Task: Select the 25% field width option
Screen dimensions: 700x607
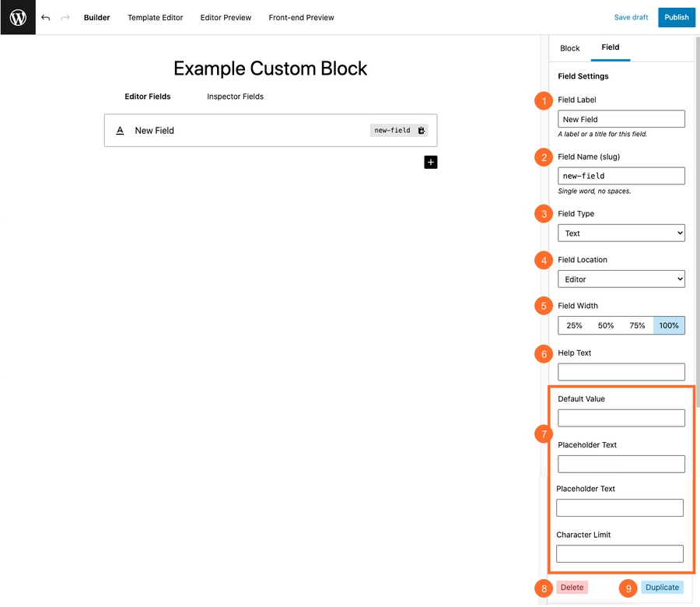Action: click(x=573, y=325)
